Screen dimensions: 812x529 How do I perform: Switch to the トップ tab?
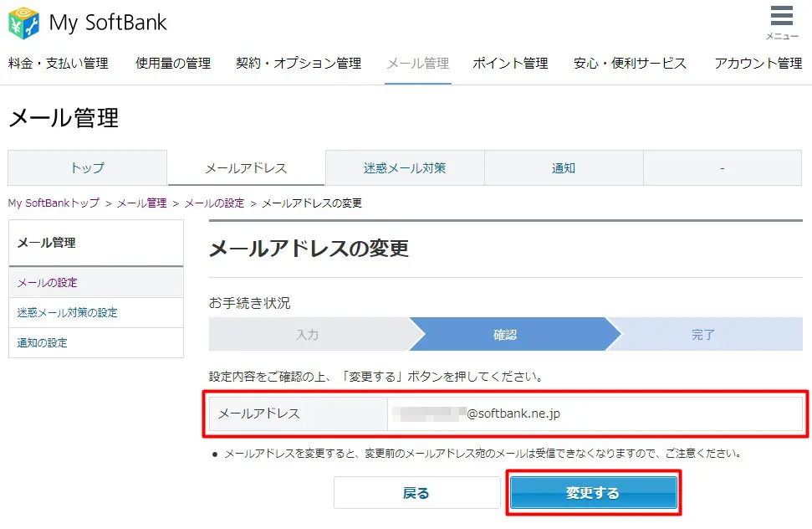coord(87,168)
